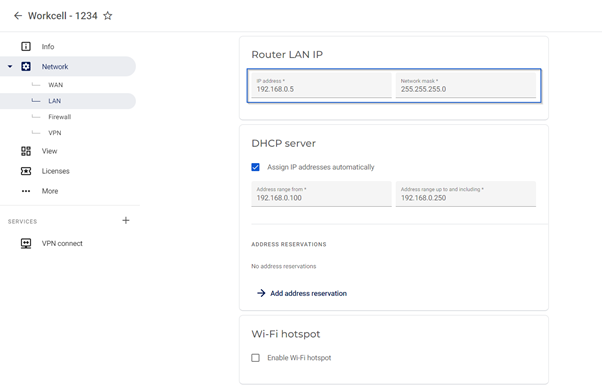
Task: Edit the router IP address field
Action: [x=321, y=85]
